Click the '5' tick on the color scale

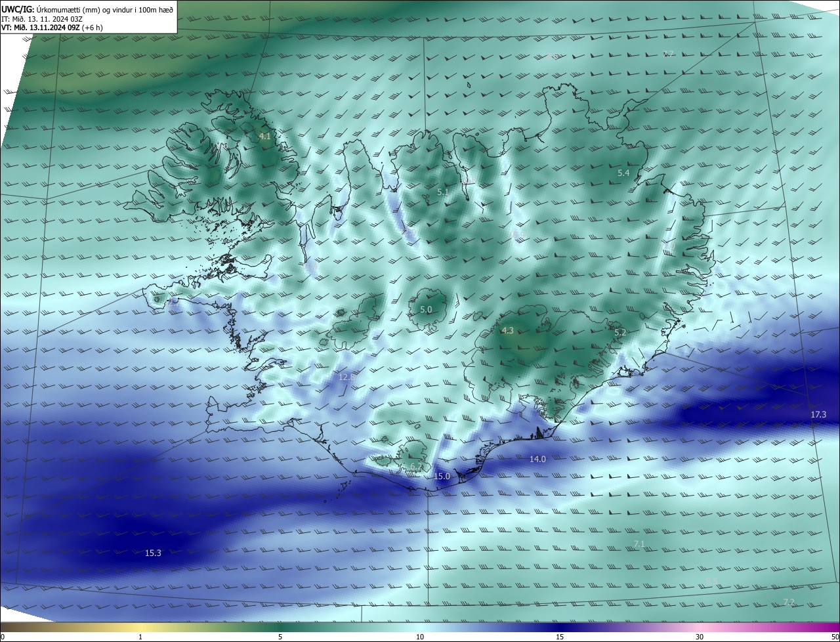[x=280, y=637]
